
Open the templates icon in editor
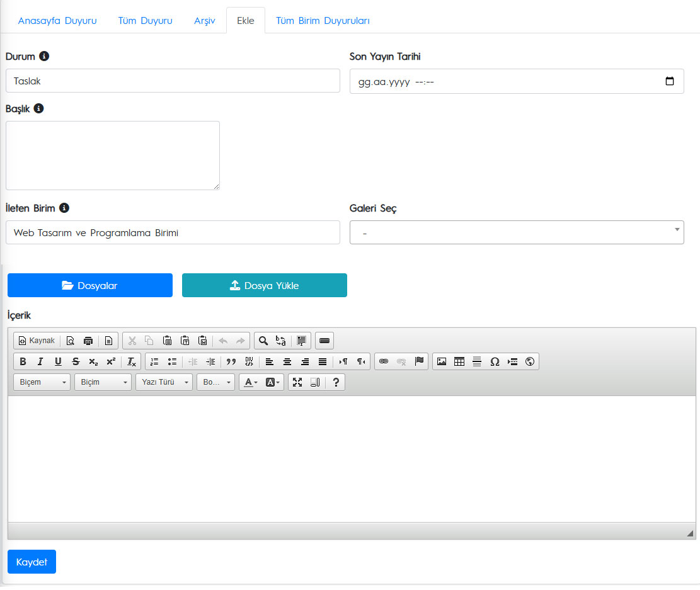point(108,341)
